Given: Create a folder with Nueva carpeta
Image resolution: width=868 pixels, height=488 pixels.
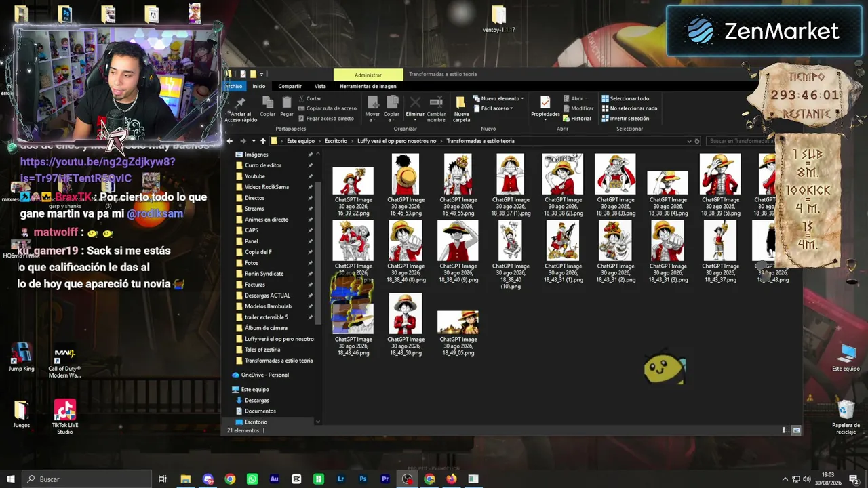Looking at the screenshot, I should click(461, 108).
